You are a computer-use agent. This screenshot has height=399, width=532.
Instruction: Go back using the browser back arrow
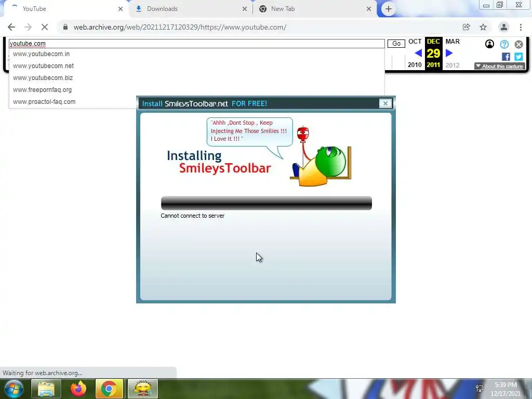tap(11, 27)
